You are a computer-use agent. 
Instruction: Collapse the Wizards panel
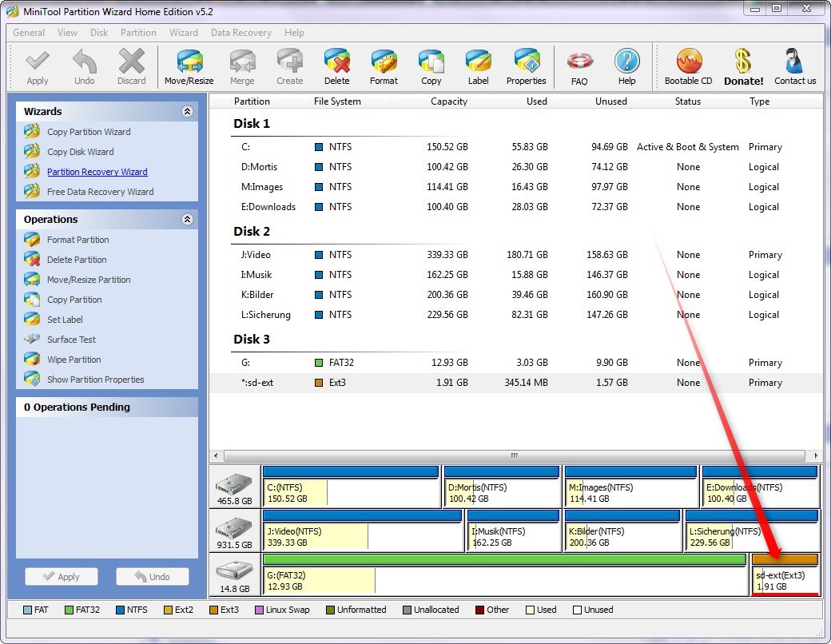click(x=187, y=111)
